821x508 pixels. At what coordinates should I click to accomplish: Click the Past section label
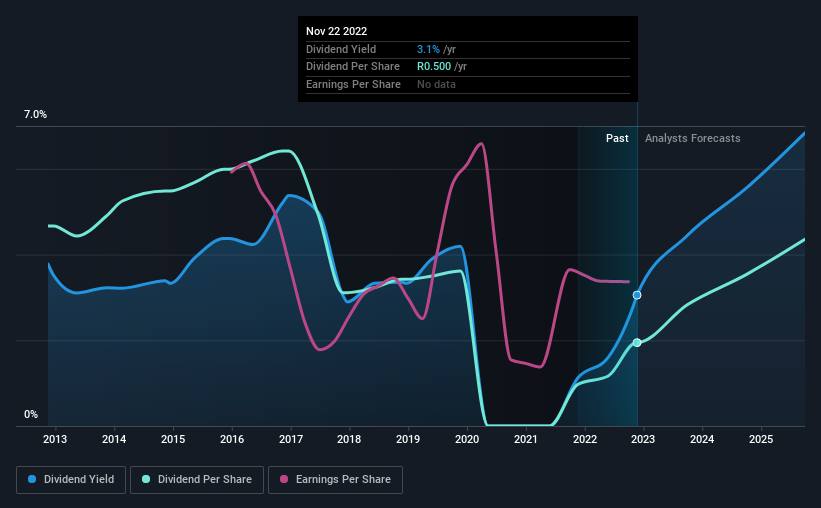pyautogui.click(x=617, y=138)
